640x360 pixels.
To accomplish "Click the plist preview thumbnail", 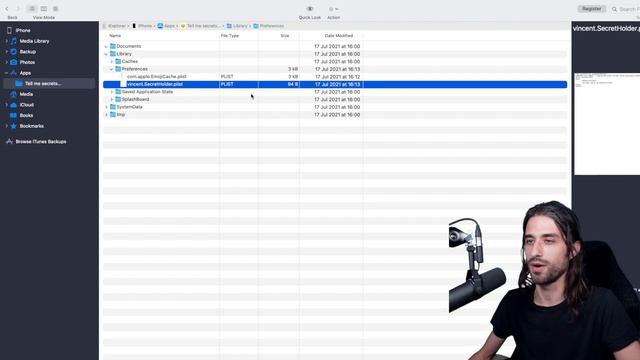I will tap(607, 124).
